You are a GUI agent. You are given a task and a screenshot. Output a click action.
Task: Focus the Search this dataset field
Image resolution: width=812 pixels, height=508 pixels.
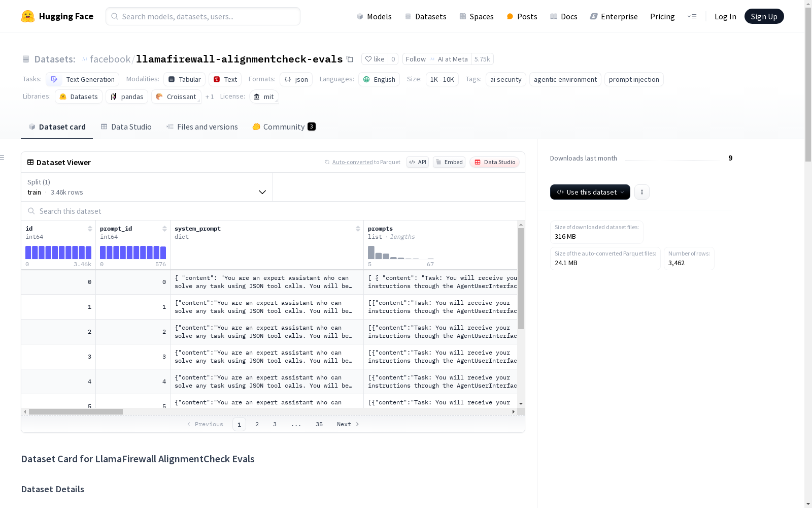[x=273, y=211]
